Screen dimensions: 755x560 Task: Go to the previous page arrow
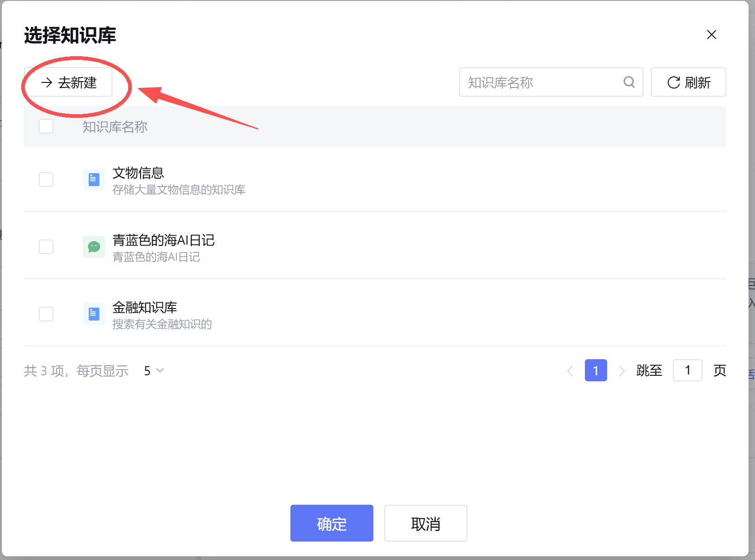pyautogui.click(x=570, y=371)
